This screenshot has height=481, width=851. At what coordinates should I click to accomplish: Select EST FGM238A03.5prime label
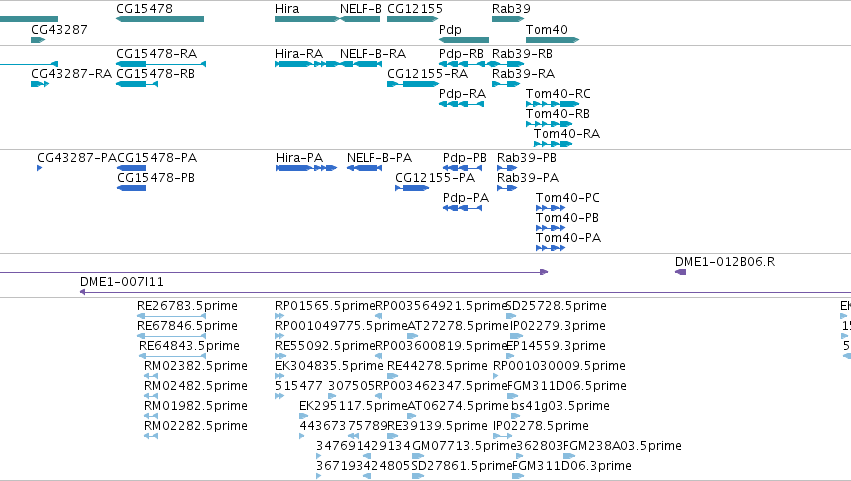pos(622,447)
